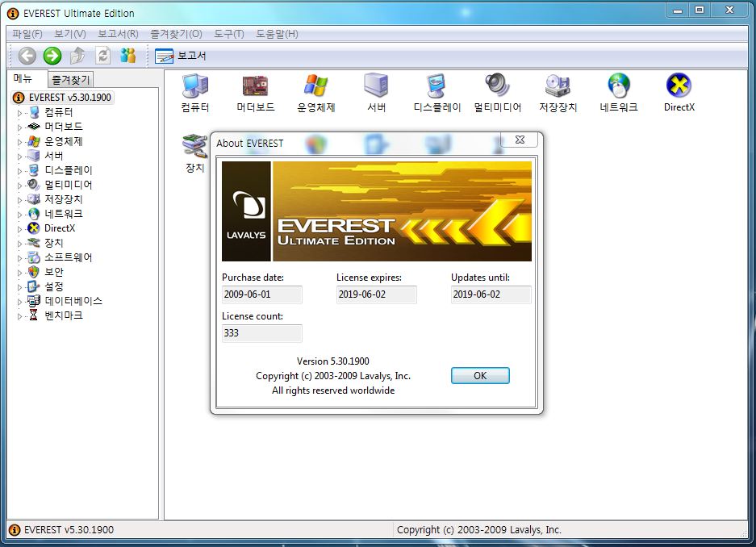The height and width of the screenshot is (547, 756).
Task: Open the 파일(F) menu
Action: tap(27, 34)
